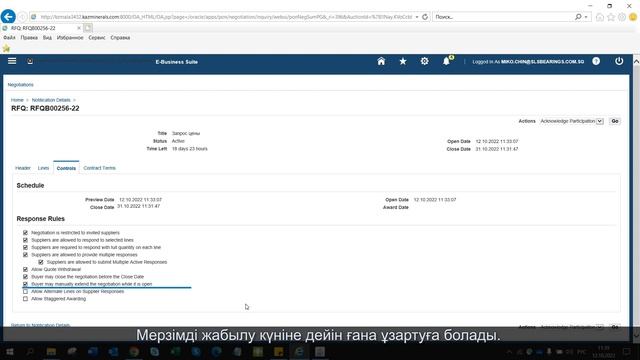
Task: Switch to Internet Explorer in the taskbar
Action: tap(299, 351)
